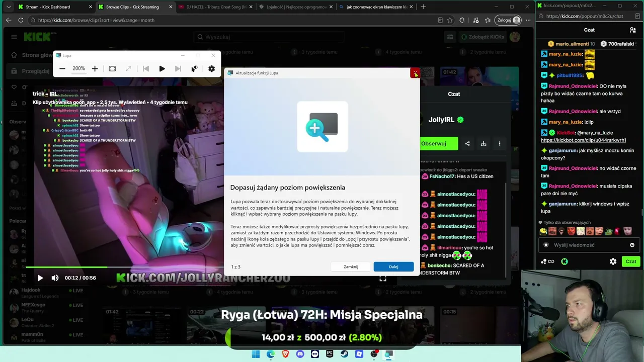The height and width of the screenshot is (362, 644).
Task: Open Roblox from taskbar
Action: coord(359,354)
